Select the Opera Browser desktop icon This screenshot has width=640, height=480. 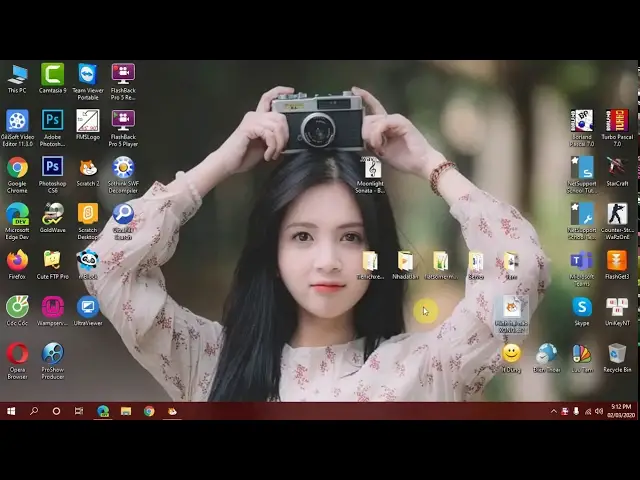[x=17, y=361]
